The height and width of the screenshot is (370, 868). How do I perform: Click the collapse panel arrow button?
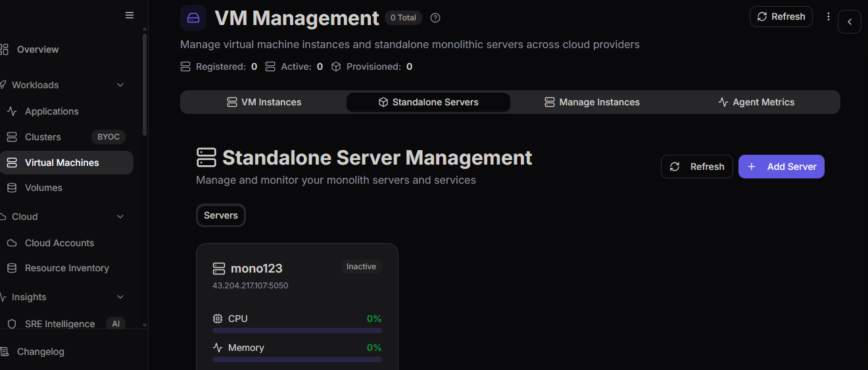pyautogui.click(x=850, y=22)
